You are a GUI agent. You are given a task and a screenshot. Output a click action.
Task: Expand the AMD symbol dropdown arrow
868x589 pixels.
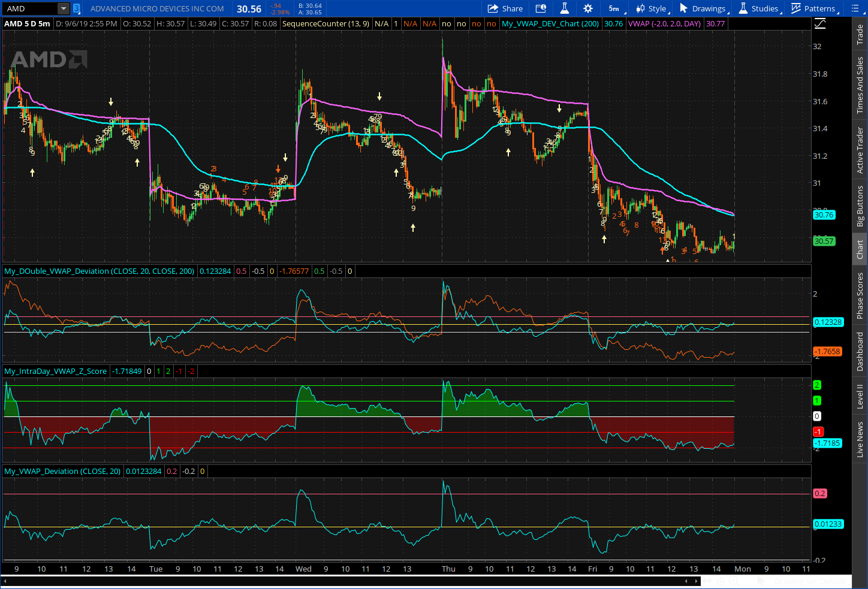coord(64,8)
